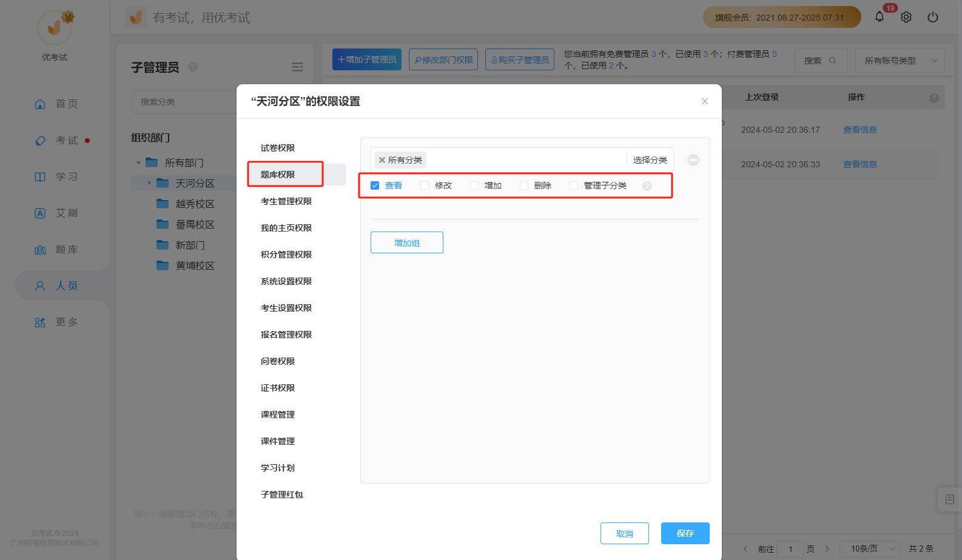Close the permission settings dialog
Screen dimensions: 962x560
pos(705,101)
